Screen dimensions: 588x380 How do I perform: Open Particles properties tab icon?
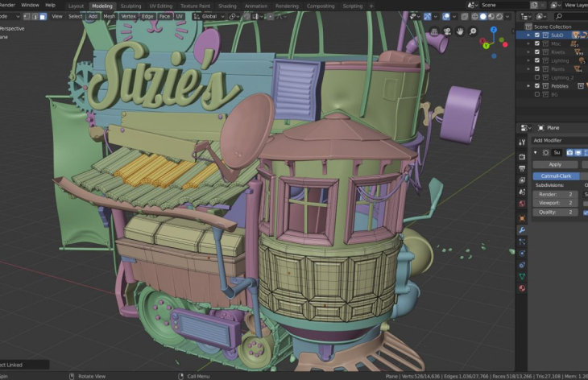tap(522, 242)
